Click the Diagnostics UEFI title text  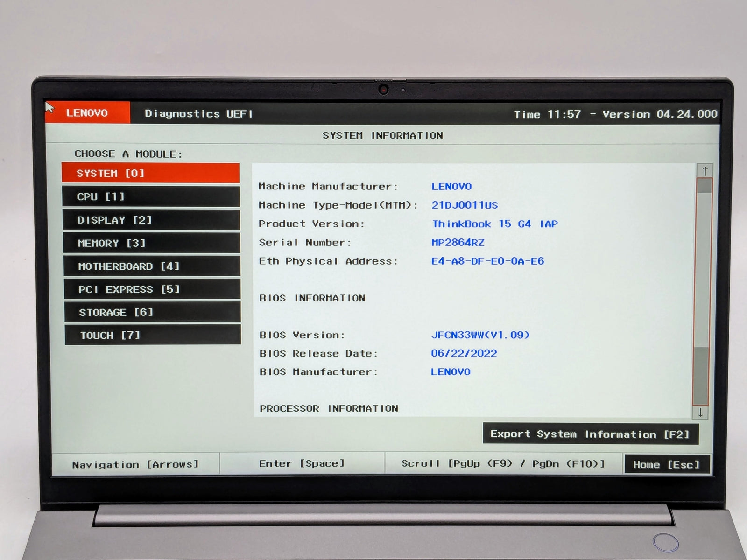[x=198, y=113]
